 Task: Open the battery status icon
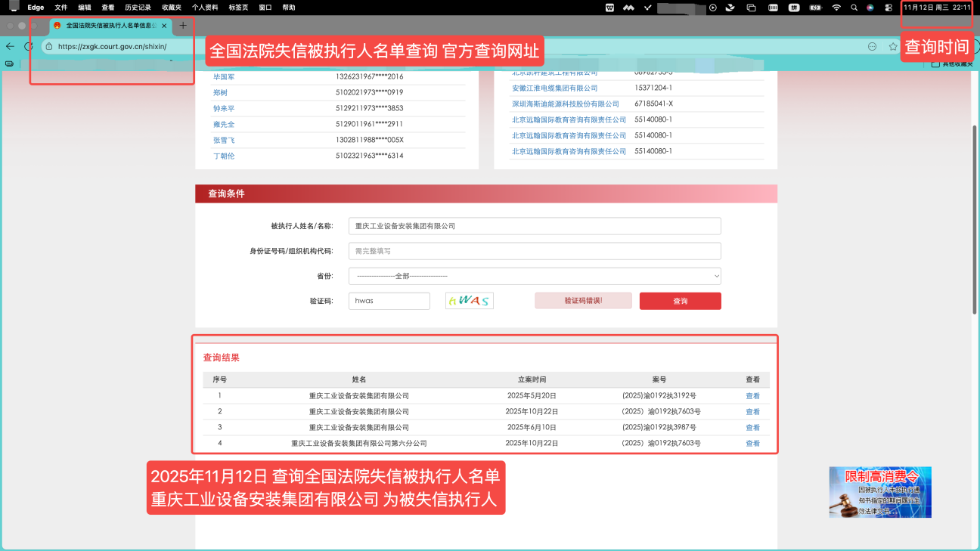[x=815, y=8]
